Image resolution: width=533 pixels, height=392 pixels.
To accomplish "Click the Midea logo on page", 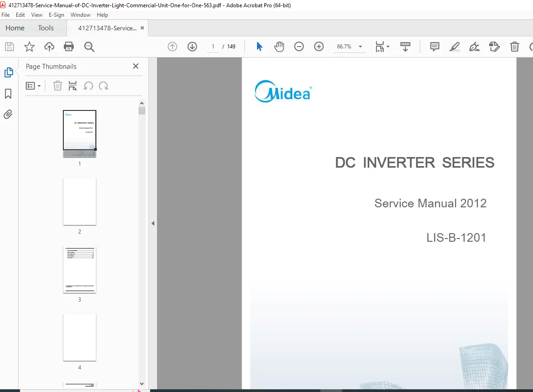I will click(x=283, y=91).
